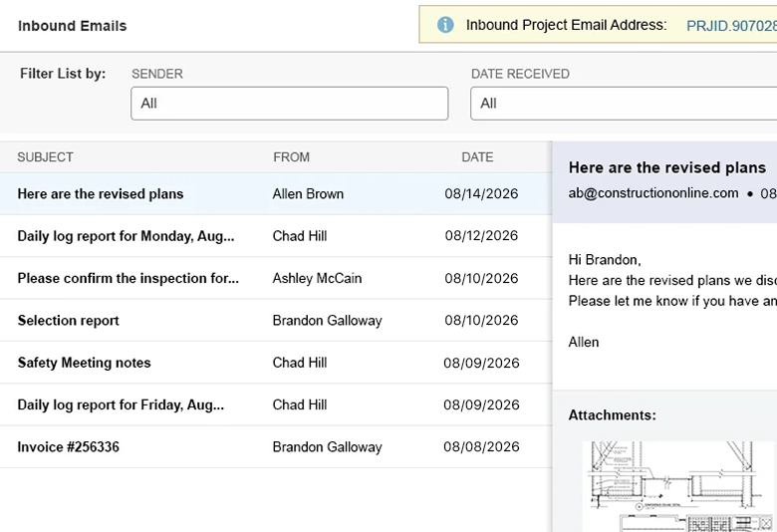Click the date 08/12/2026

[x=481, y=236]
